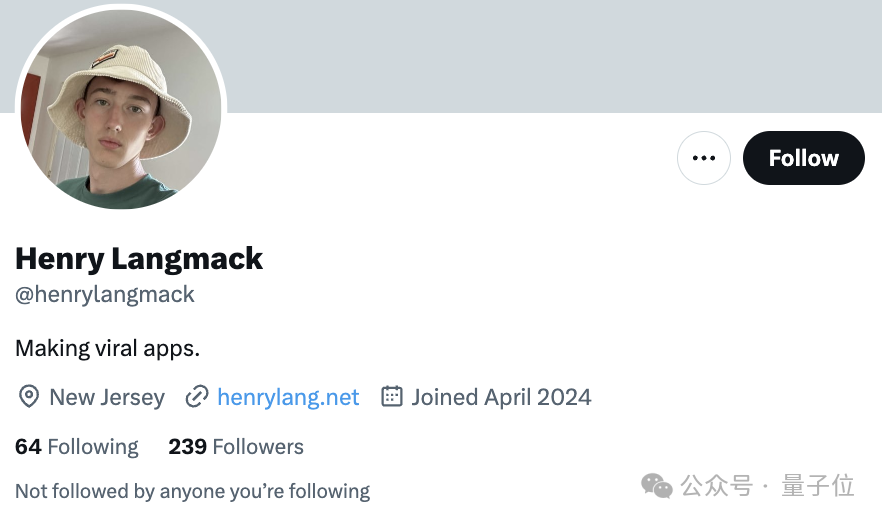Open the three-dot more options menu
The height and width of the screenshot is (520, 882).
[704, 158]
